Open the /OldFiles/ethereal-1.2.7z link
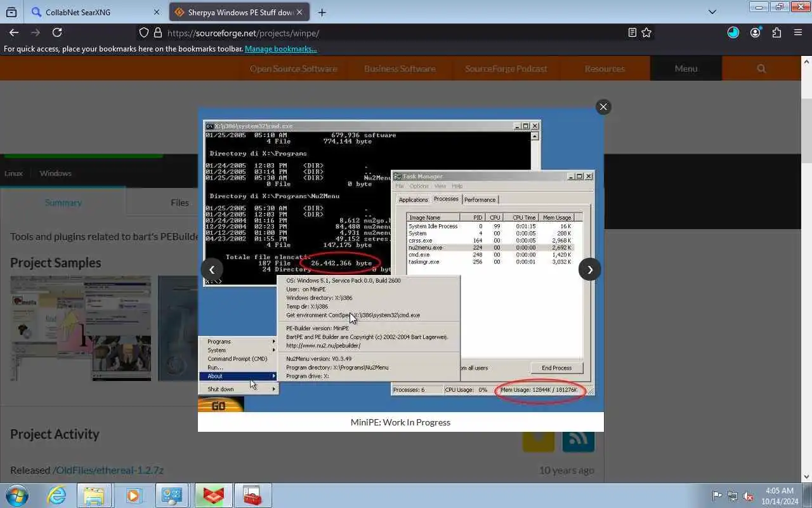Image resolution: width=812 pixels, height=508 pixels. pos(108,470)
